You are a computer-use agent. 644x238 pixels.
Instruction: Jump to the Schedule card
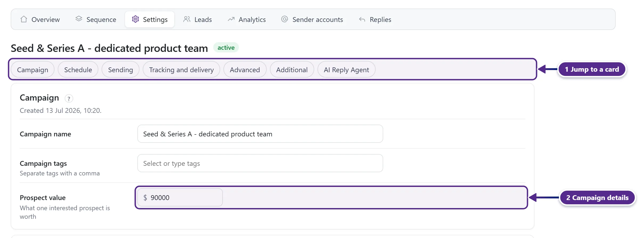pos(78,70)
